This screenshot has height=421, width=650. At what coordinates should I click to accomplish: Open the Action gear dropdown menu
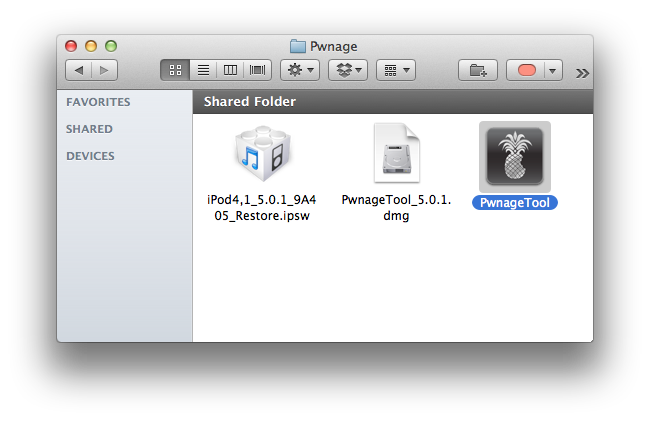pyautogui.click(x=299, y=71)
